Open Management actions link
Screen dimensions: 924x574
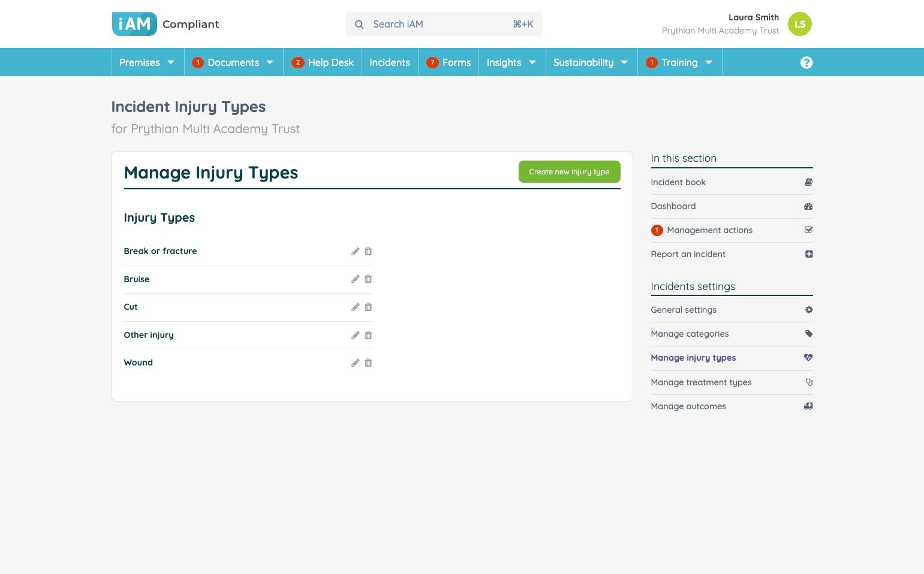(709, 230)
